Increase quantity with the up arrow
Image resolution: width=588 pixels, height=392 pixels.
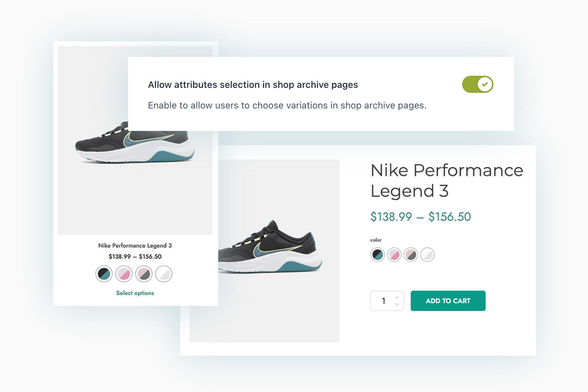pos(397,298)
